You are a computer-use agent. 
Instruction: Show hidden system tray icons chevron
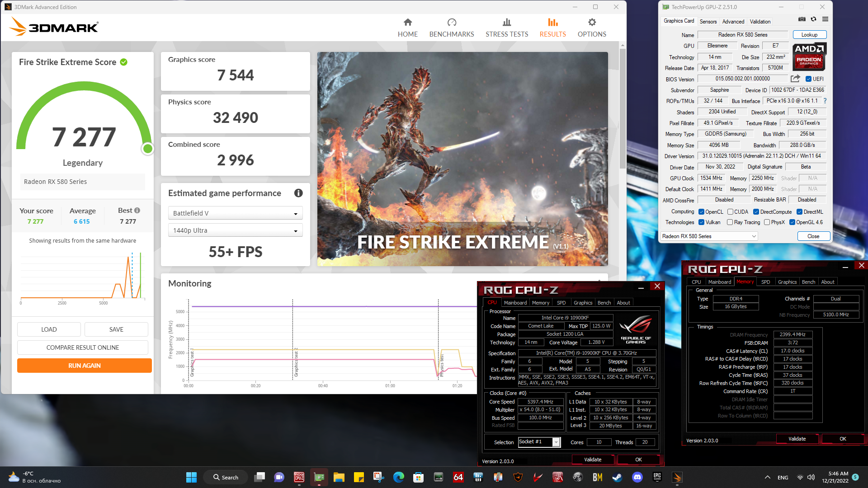pos(767,477)
